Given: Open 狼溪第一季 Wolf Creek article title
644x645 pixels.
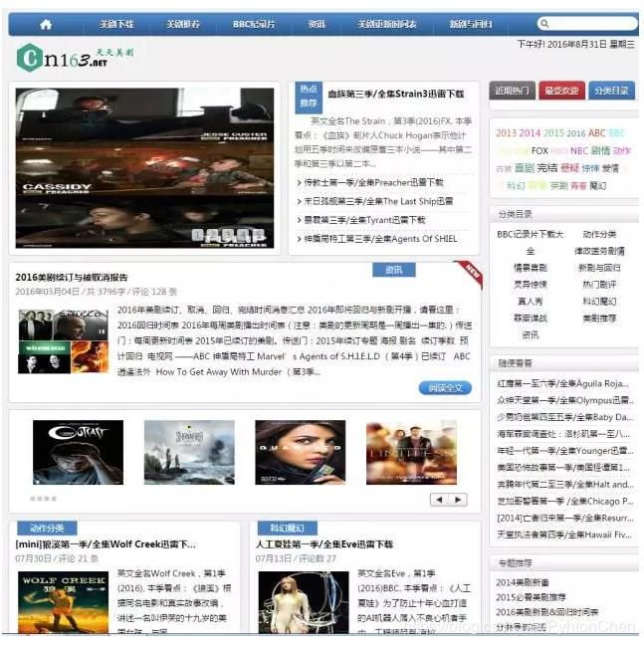Looking at the screenshot, I should coord(106,544).
